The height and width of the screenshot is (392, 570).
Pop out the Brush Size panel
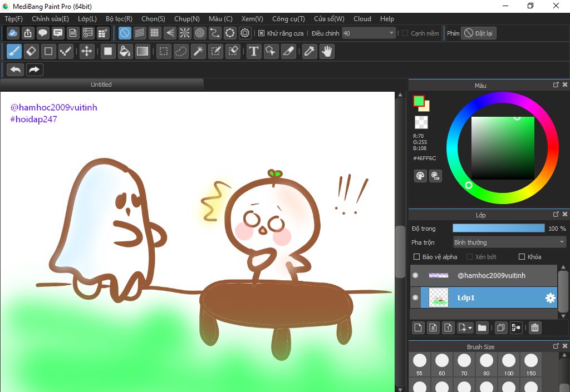point(556,346)
